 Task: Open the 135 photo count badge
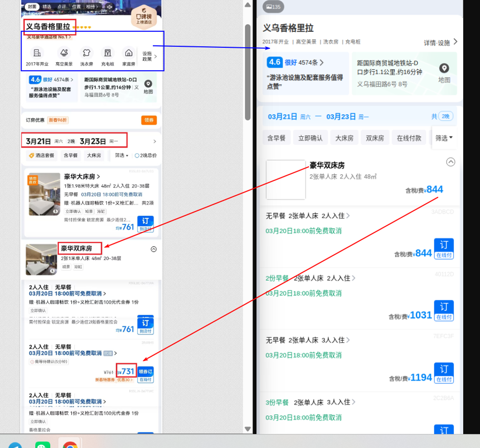(x=273, y=7)
